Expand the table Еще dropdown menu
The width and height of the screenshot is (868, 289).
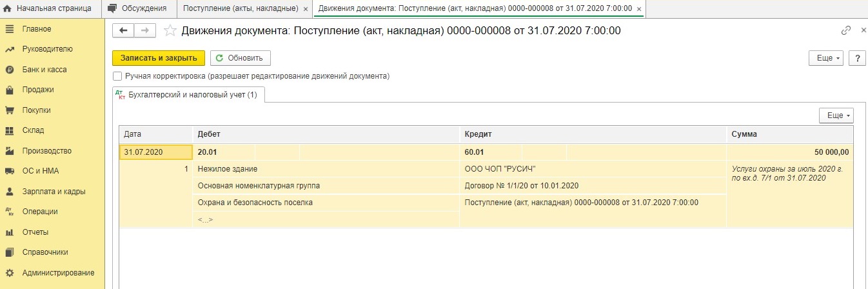coord(836,115)
